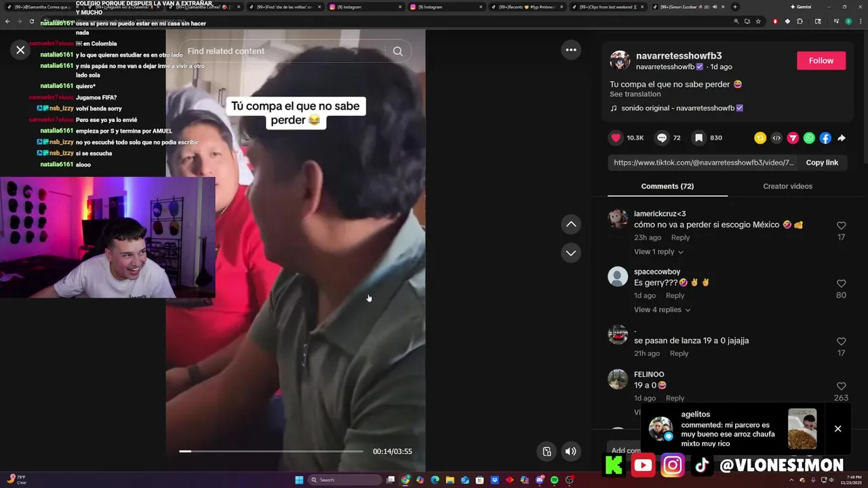The image size is (868, 488).
Task: Bookmark the video with the 830 save icon
Action: tap(698, 138)
